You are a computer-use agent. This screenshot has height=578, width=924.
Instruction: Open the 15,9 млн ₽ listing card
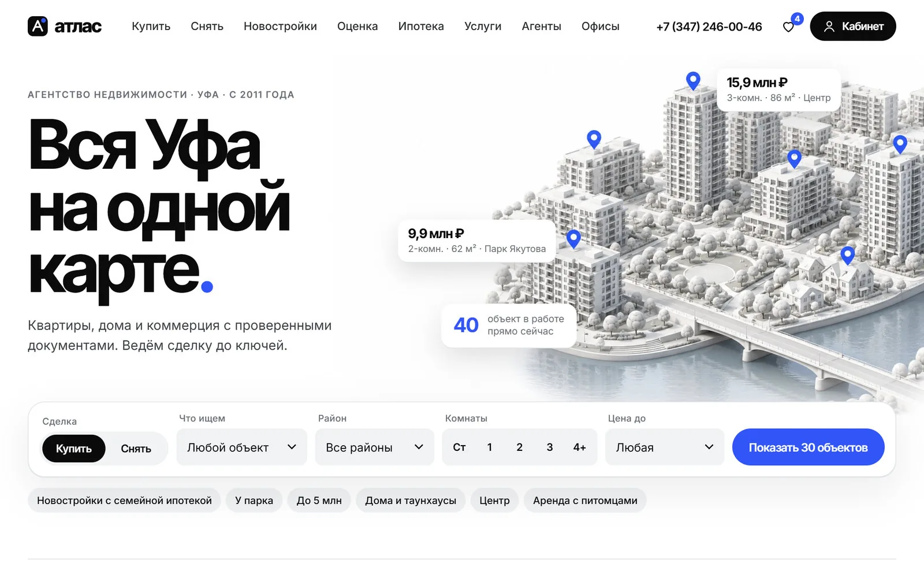778,90
